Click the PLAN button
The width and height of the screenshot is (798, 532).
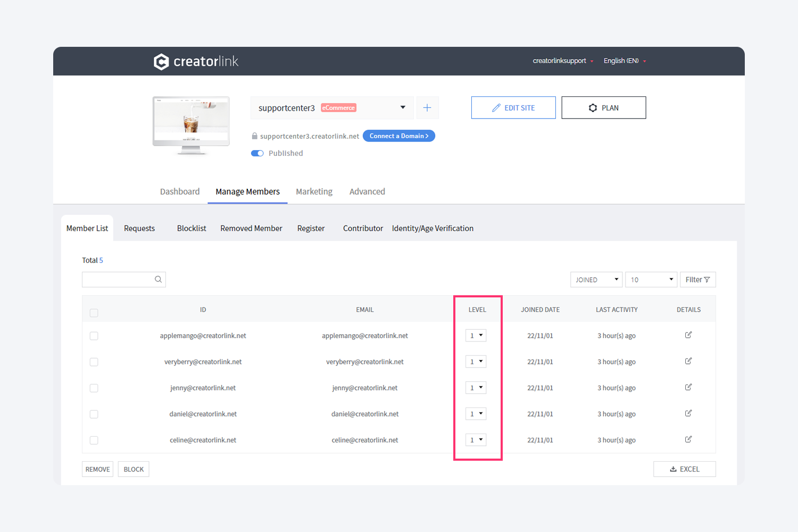click(x=604, y=107)
